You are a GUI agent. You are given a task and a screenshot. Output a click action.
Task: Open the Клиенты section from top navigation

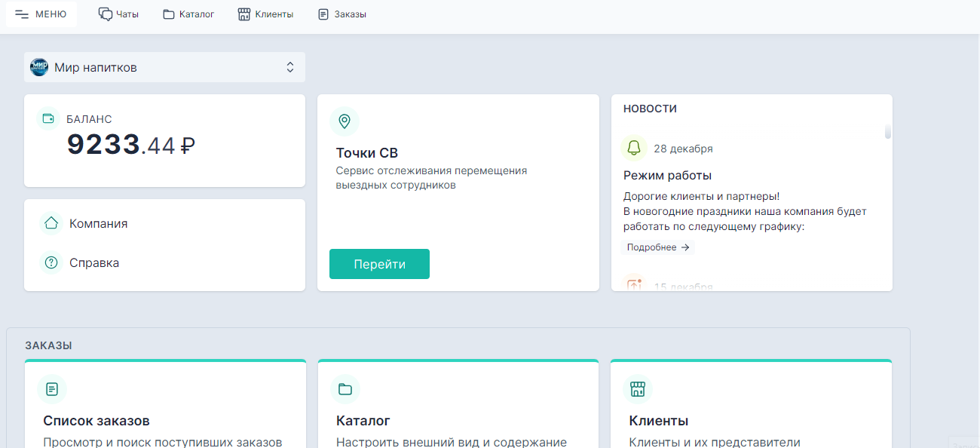265,13
